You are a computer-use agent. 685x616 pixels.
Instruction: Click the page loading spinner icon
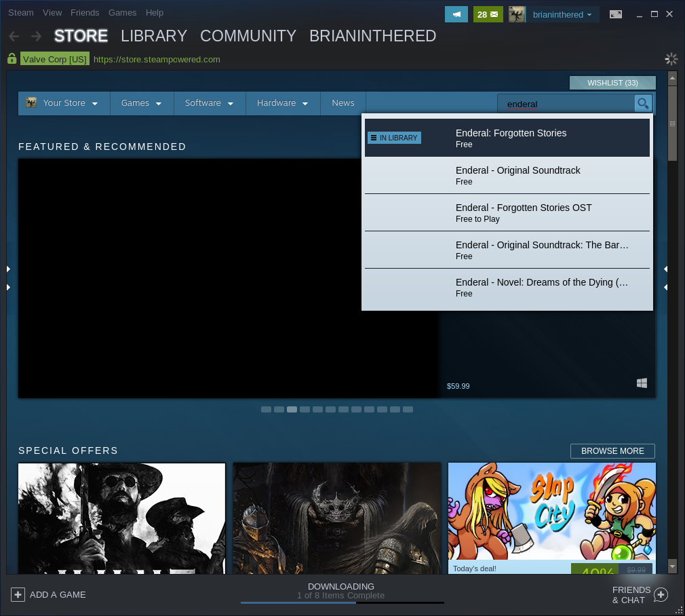671,59
